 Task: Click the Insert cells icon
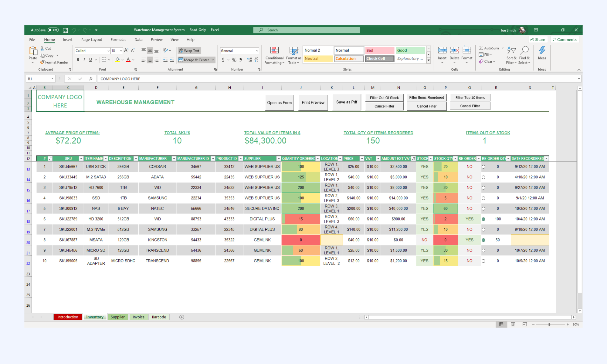[x=442, y=50]
